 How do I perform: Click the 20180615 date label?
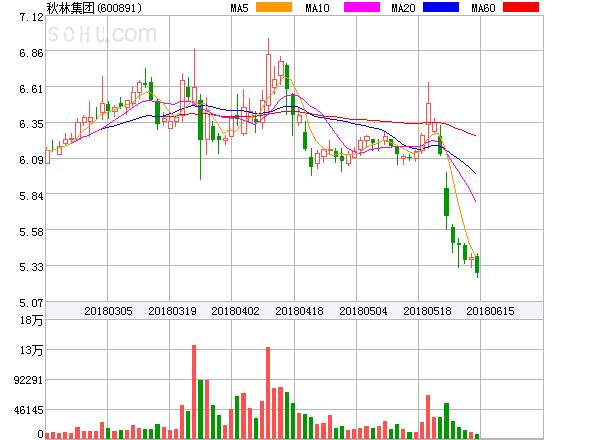point(490,311)
